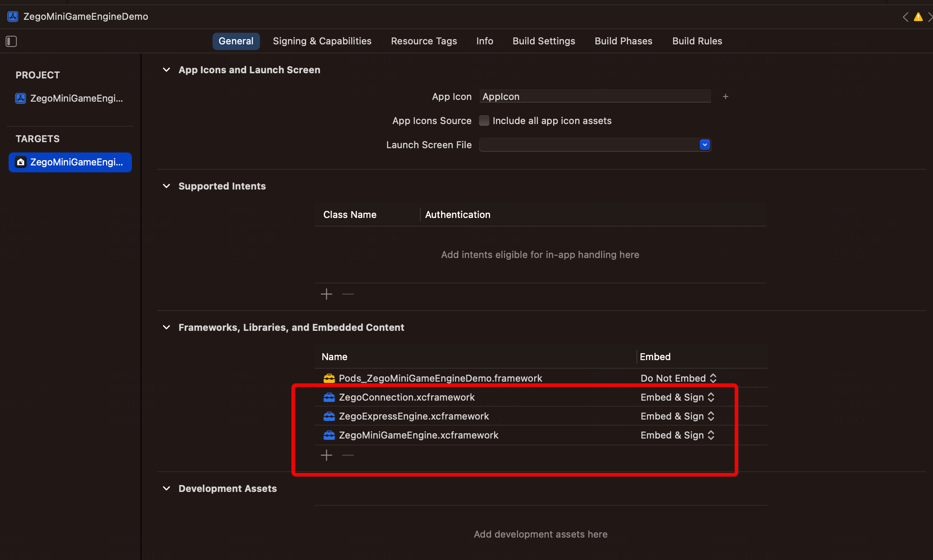Click ZegoExpressEngine.xcframework blue toolbox icon
Viewport: 933px width, 560px height.
(x=329, y=416)
